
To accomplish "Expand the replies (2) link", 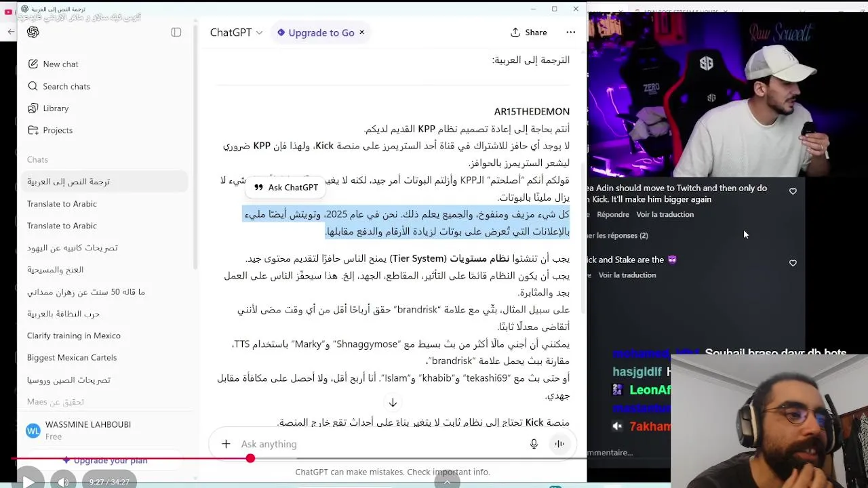I will [618, 235].
